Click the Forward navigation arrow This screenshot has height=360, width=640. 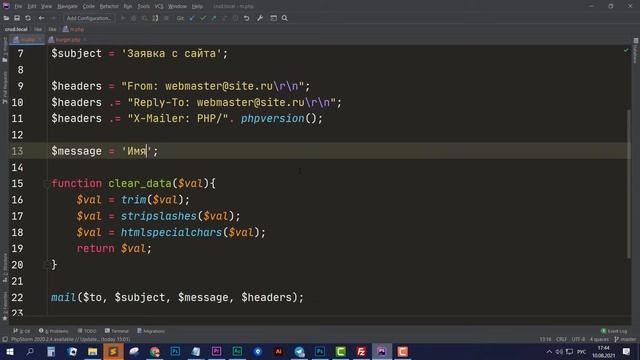(53, 18)
